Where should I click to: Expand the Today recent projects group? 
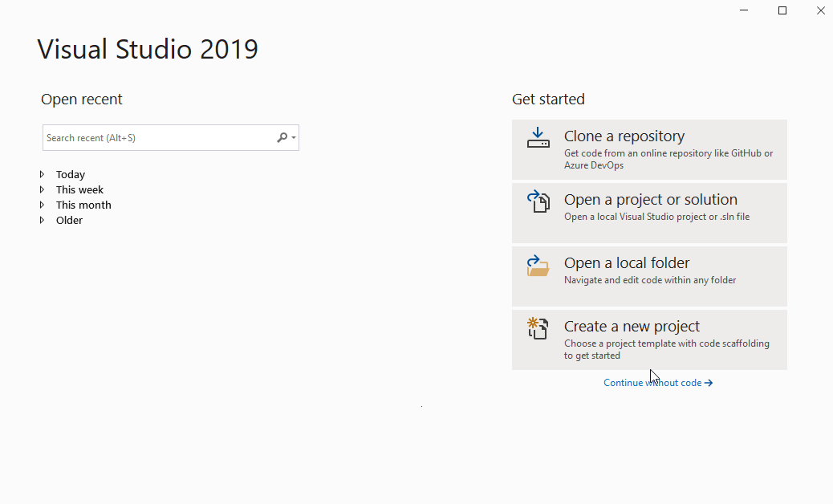pyautogui.click(x=43, y=174)
